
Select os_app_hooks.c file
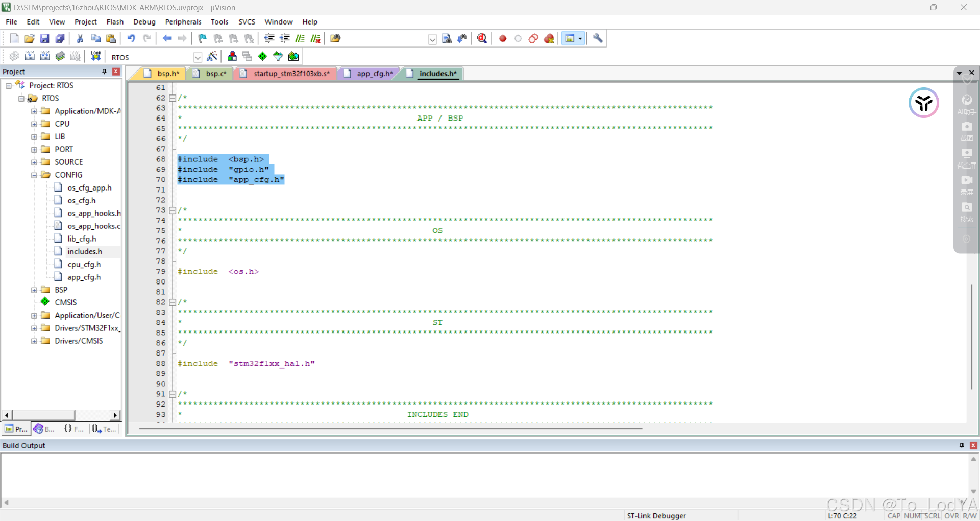(x=94, y=226)
